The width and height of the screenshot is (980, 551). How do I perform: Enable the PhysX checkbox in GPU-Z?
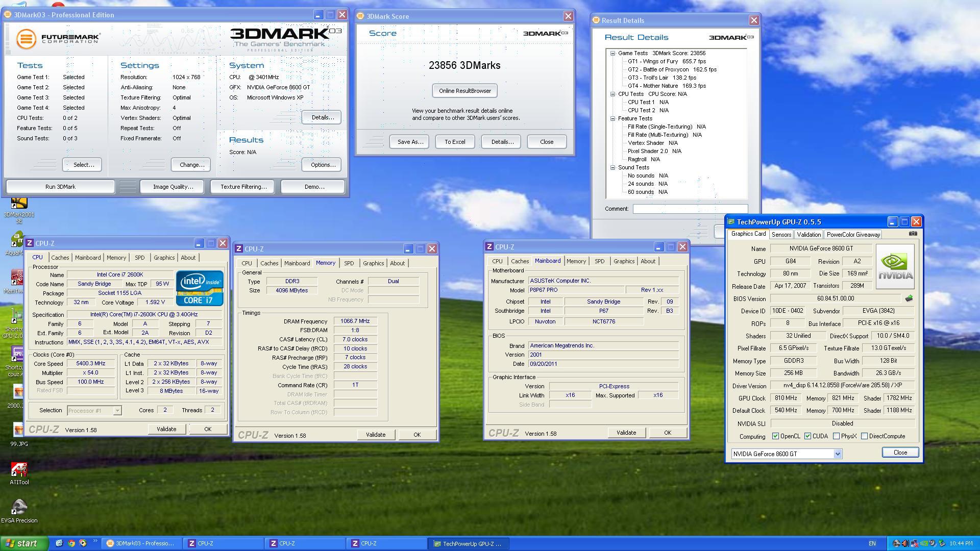point(836,436)
